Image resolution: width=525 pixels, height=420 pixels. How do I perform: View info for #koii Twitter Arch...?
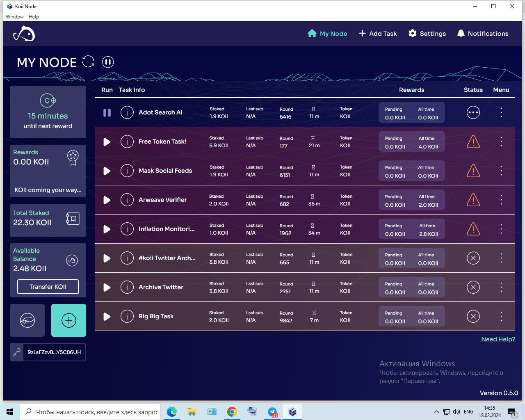point(127,258)
